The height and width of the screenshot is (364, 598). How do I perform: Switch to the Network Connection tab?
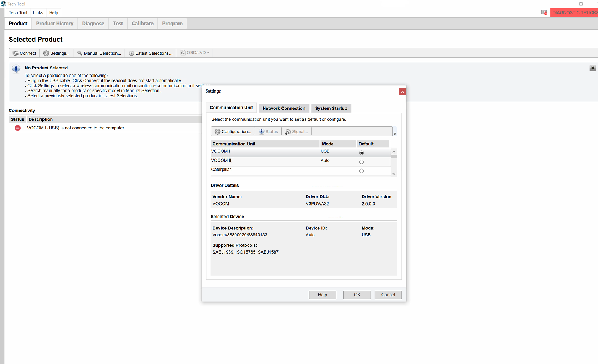point(284,108)
